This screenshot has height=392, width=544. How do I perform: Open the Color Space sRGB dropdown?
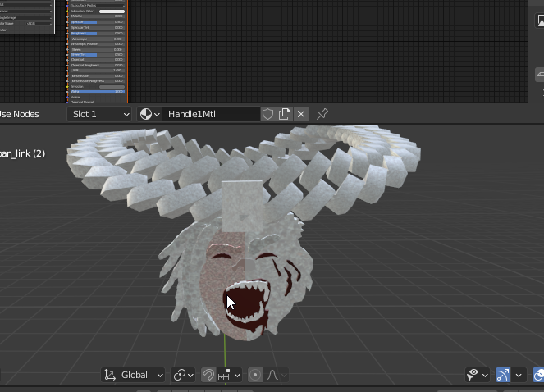tap(39, 24)
